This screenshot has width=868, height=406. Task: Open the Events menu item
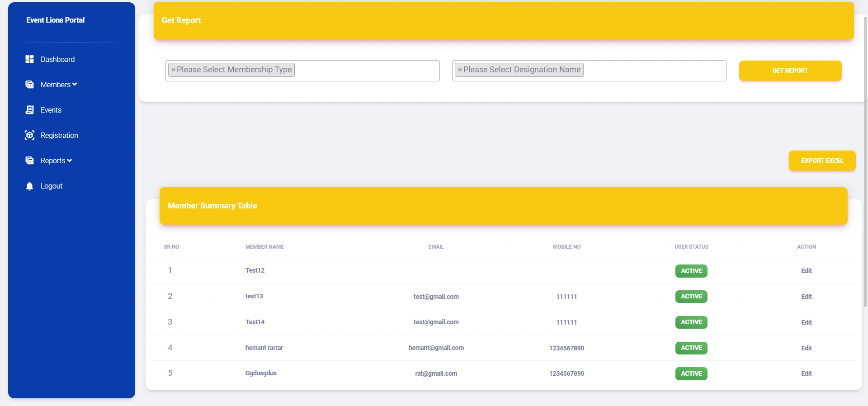[x=51, y=110]
